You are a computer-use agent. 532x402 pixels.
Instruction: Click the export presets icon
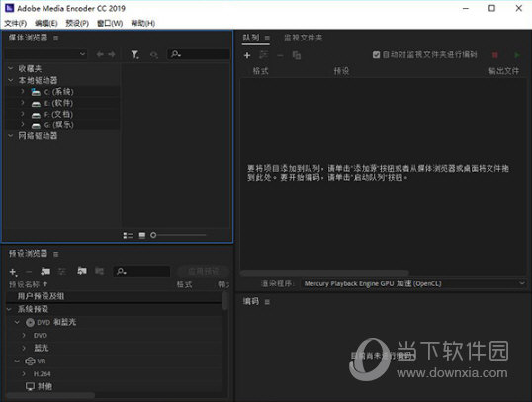pyautogui.click(x=99, y=271)
